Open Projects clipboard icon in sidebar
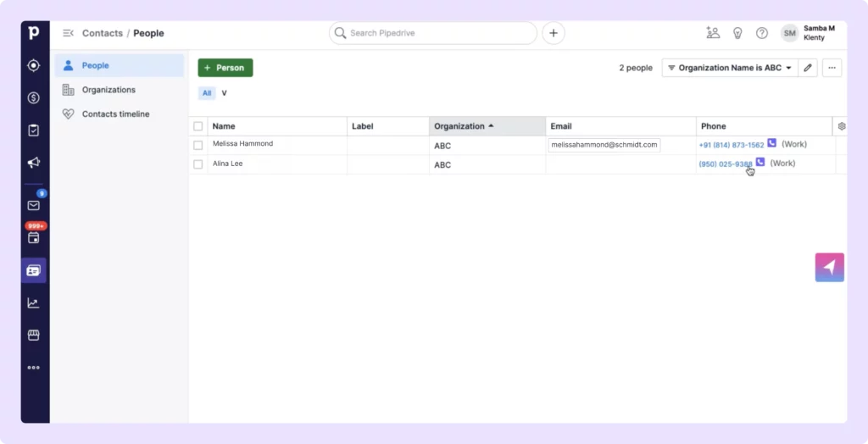Screen dimensions: 868x444 [x=34, y=130]
